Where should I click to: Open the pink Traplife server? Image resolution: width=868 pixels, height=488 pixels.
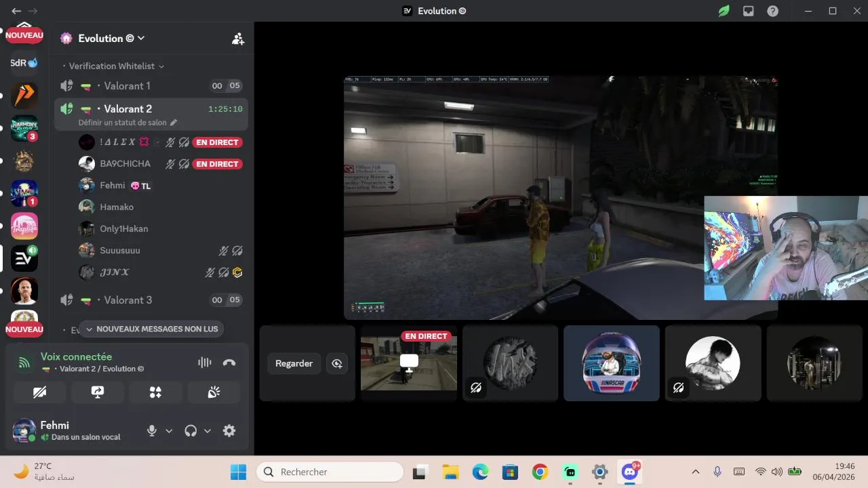[24, 226]
